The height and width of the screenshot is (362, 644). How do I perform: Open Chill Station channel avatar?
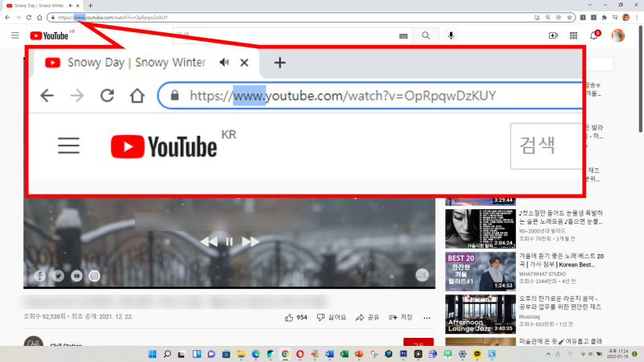point(33,341)
